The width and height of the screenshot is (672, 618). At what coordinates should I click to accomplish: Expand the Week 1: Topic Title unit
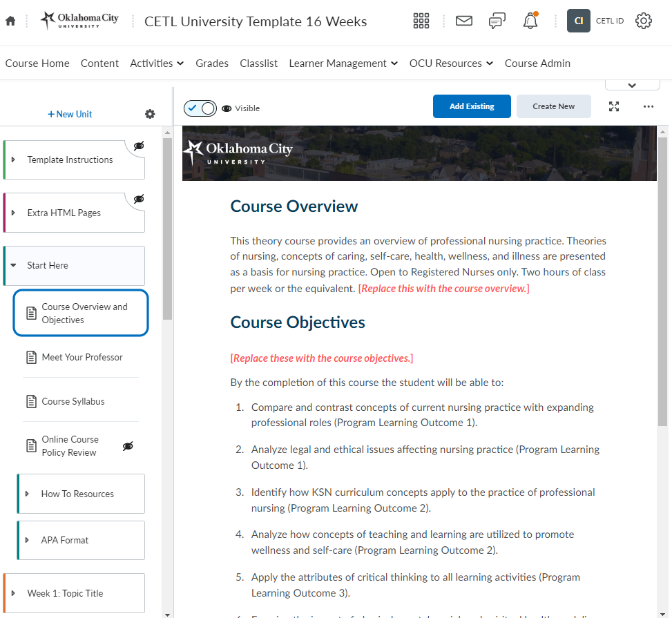coord(13,593)
